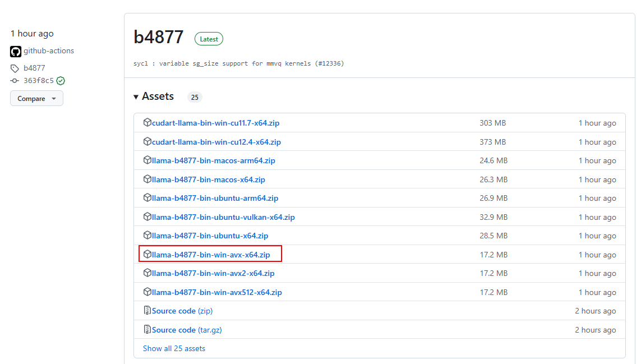
Task: Download llama-b4877-bin-ubuntu-vulkan-x64.zip
Action: click(223, 217)
